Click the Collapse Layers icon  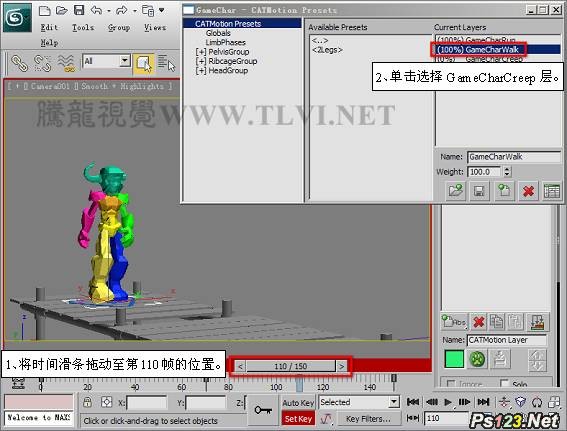537,321
